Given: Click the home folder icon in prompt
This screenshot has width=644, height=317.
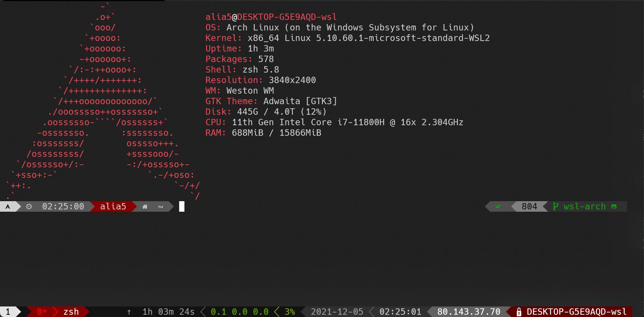Looking at the screenshot, I should point(145,206).
